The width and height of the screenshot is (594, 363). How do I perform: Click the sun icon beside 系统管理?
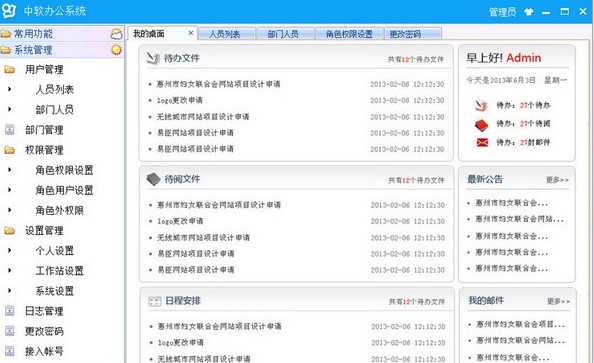[116, 50]
